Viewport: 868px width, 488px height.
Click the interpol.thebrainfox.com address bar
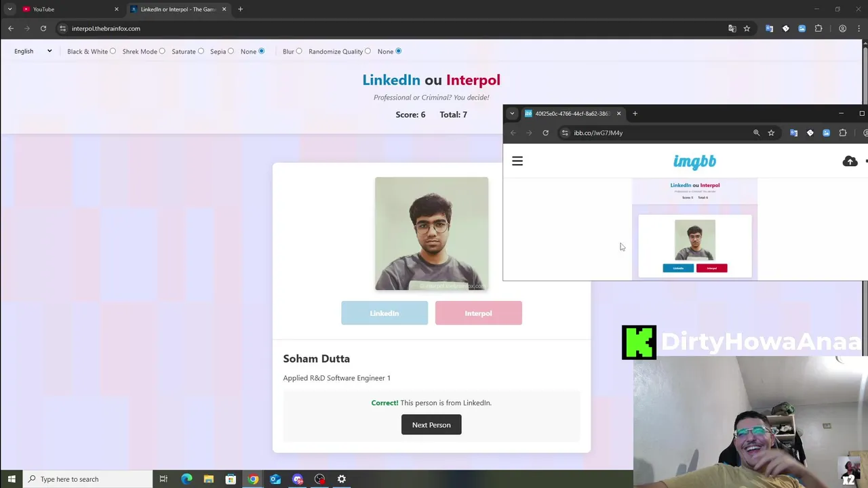390,28
